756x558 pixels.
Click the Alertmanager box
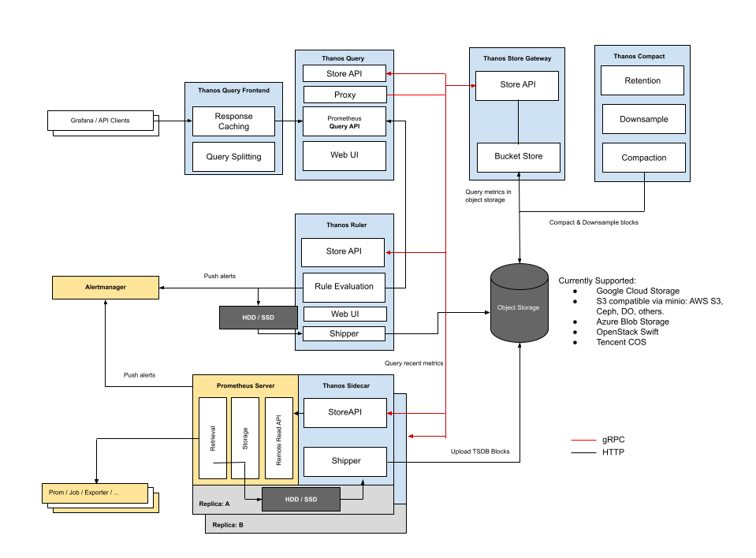[x=106, y=288]
